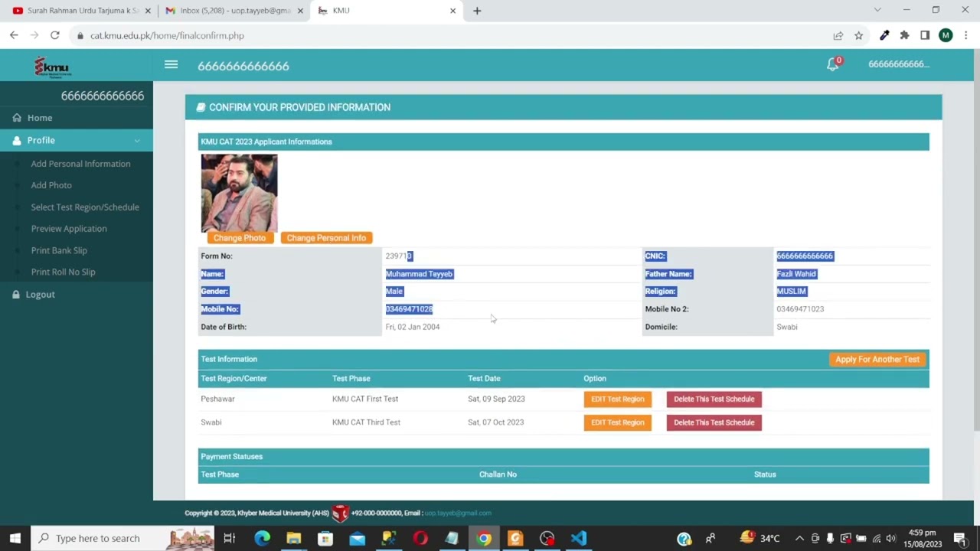Launch Microsoft Edge from the taskbar
980x551 pixels.
[262, 538]
